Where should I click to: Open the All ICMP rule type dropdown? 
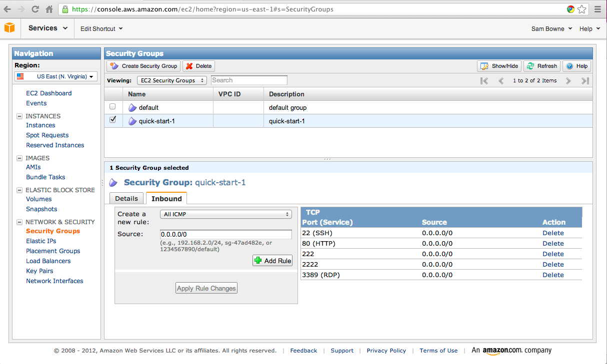(x=226, y=214)
